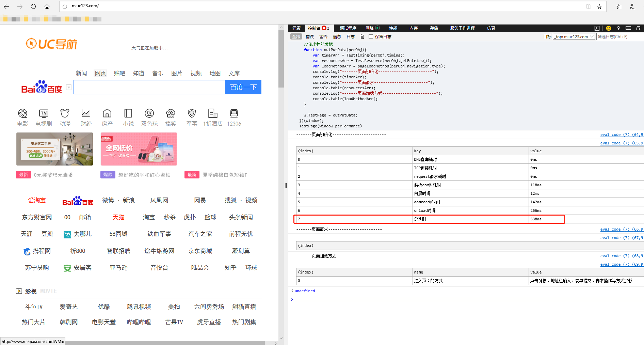
Task: Toggle 信息 console filter
Action: (337, 36)
